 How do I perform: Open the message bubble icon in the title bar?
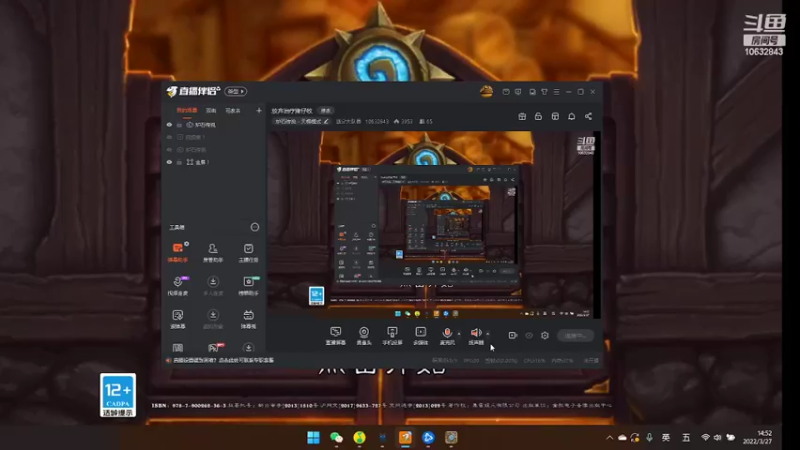[518, 92]
